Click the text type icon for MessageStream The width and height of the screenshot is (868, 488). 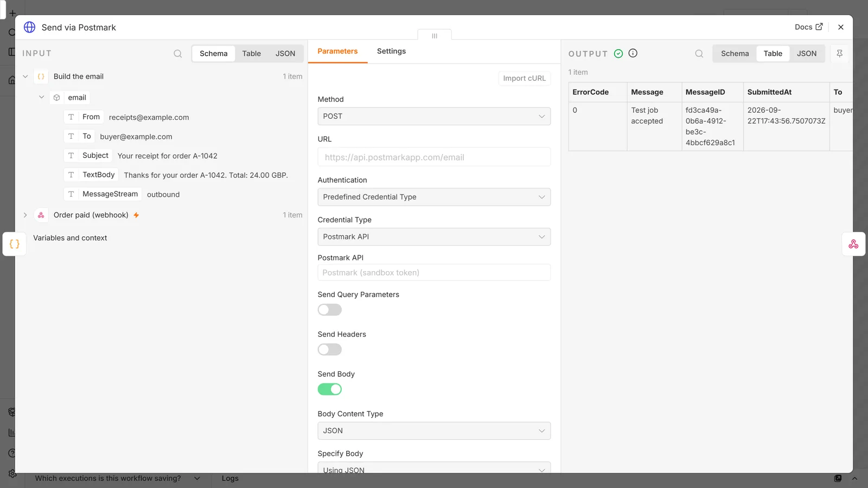[x=71, y=194]
